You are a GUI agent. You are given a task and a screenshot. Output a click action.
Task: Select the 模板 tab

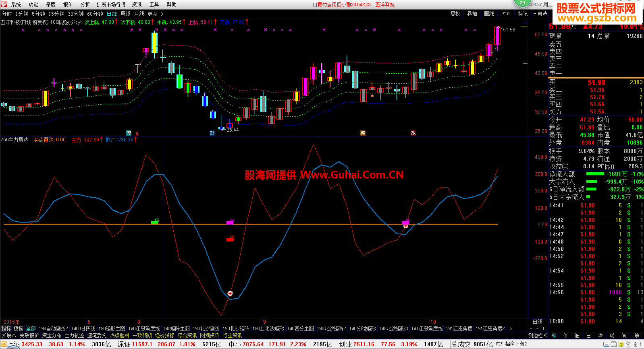(19, 328)
